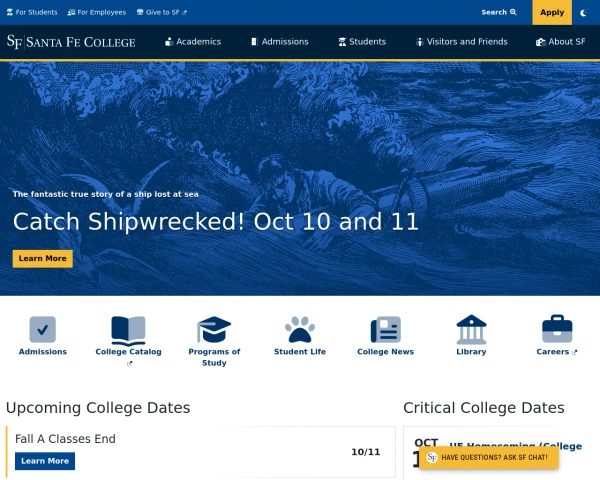Click the 10/11 date text
This screenshot has height=480, width=600.
365,452
